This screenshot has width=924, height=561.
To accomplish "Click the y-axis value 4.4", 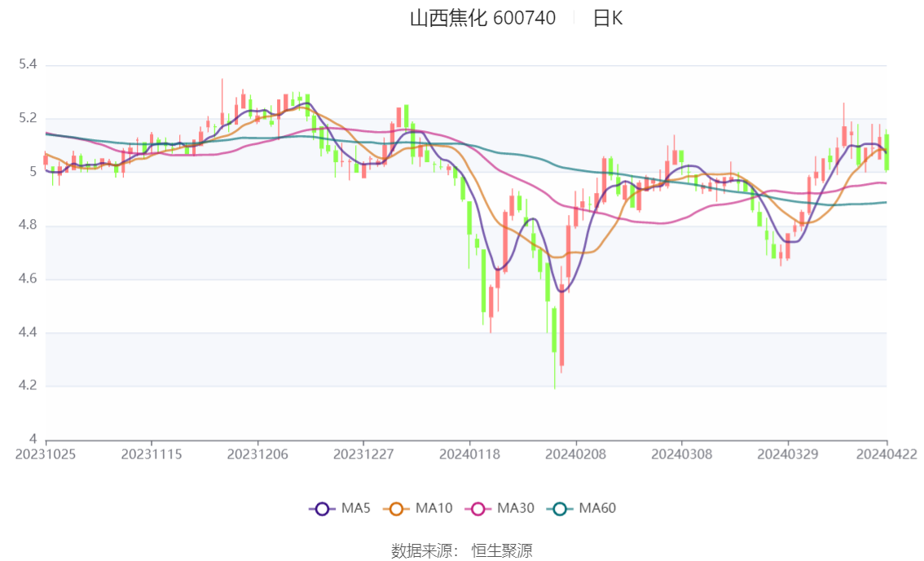I will [28, 332].
